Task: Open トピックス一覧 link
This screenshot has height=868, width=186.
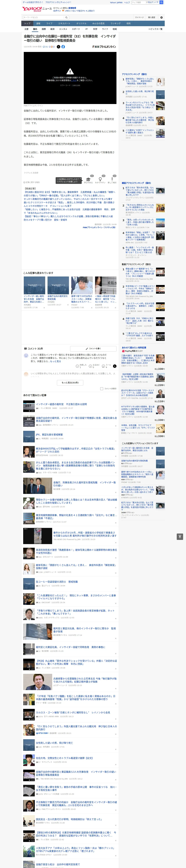Action: (x=155, y=29)
